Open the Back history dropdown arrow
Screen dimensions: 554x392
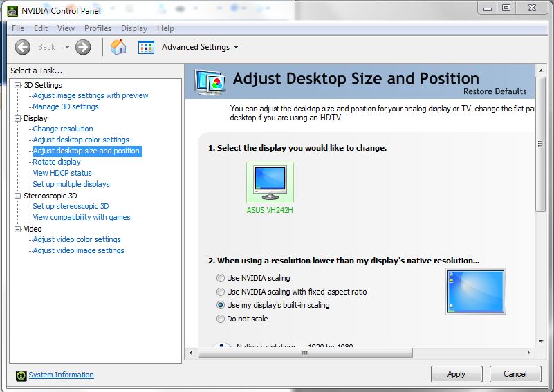[x=67, y=47]
